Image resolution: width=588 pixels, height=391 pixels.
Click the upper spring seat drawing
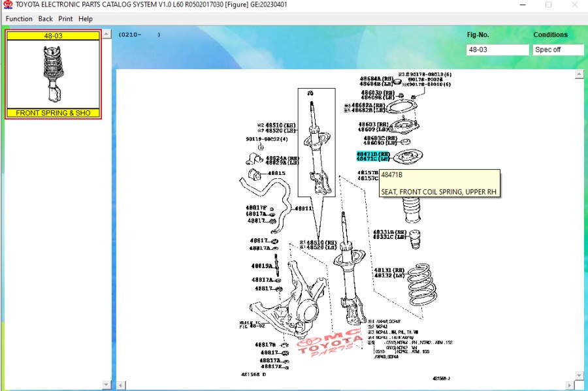(408, 157)
